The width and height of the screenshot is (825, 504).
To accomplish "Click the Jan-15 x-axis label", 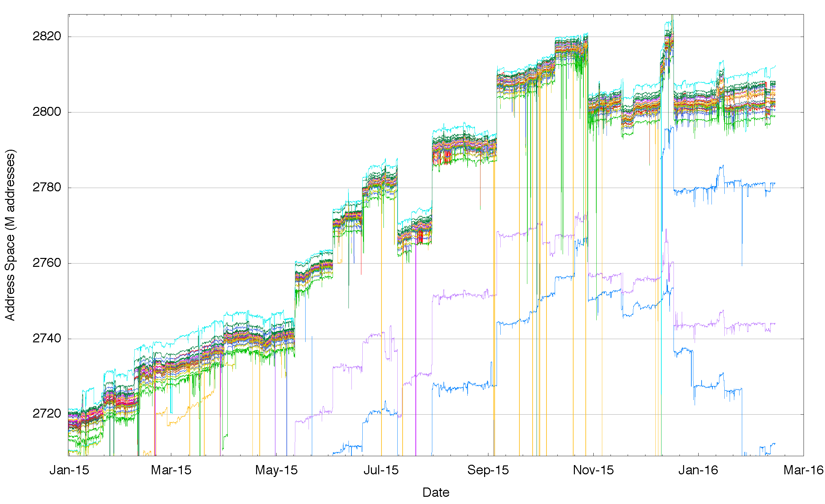I will click(x=69, y=470).
